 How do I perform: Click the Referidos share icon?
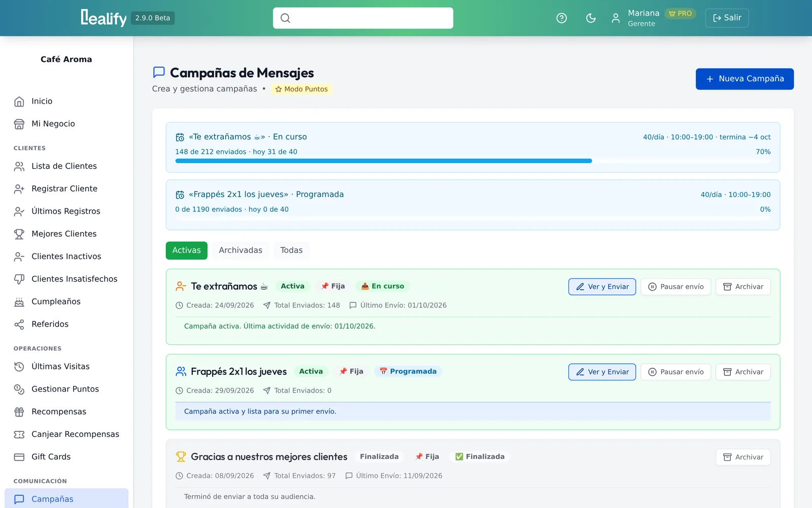pyautogui.click(x=19, y=324)
